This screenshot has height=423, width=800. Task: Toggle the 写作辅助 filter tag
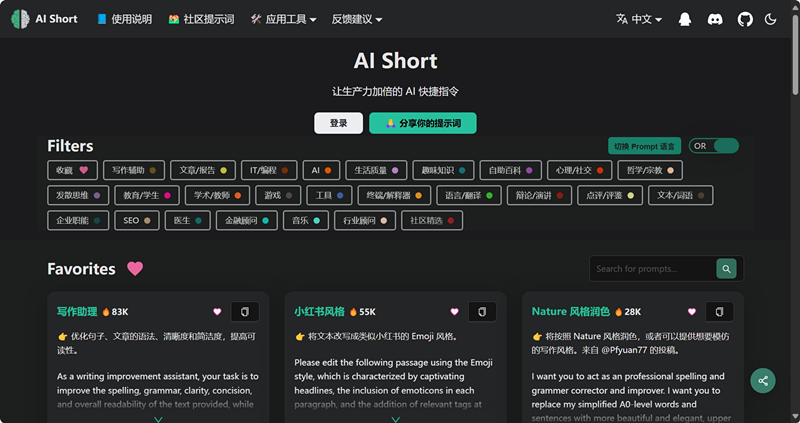134,170
